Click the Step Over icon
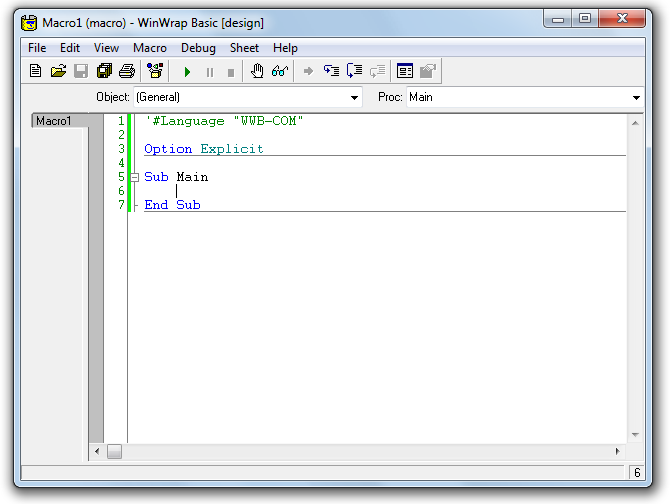Viewport: 670px width, 504px height. pyautogui.click(x=354, y=71)
